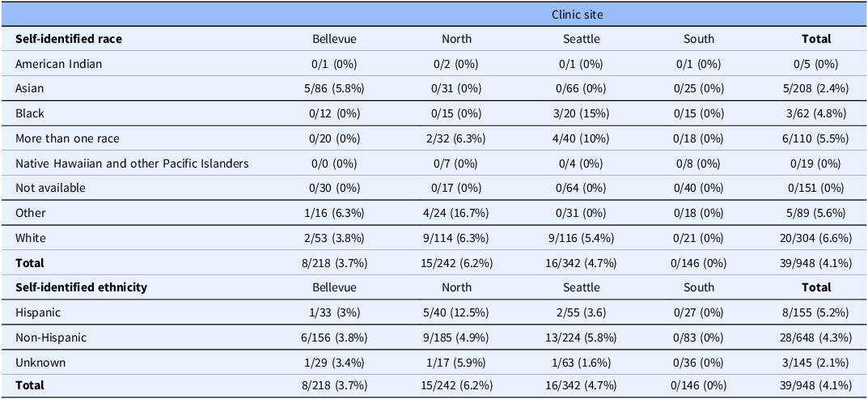Viewport: 868px width, 399px height.
Task: Select the Self-identified race header
Action: click(69, 39)
